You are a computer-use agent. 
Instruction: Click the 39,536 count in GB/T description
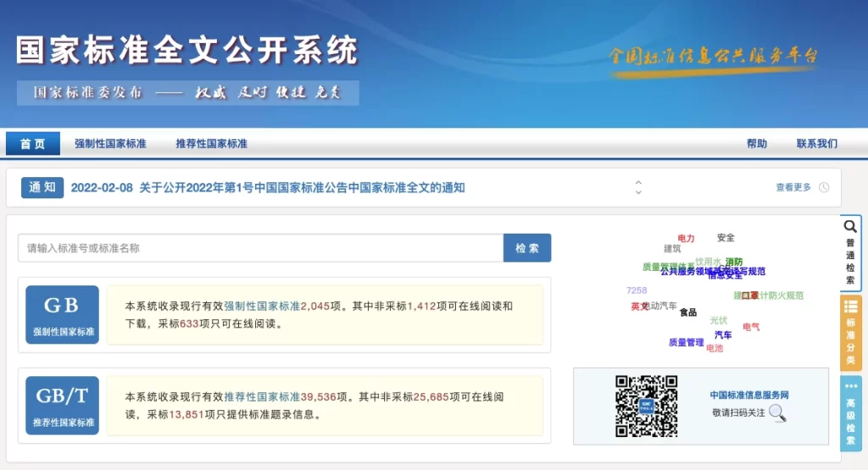319,396
